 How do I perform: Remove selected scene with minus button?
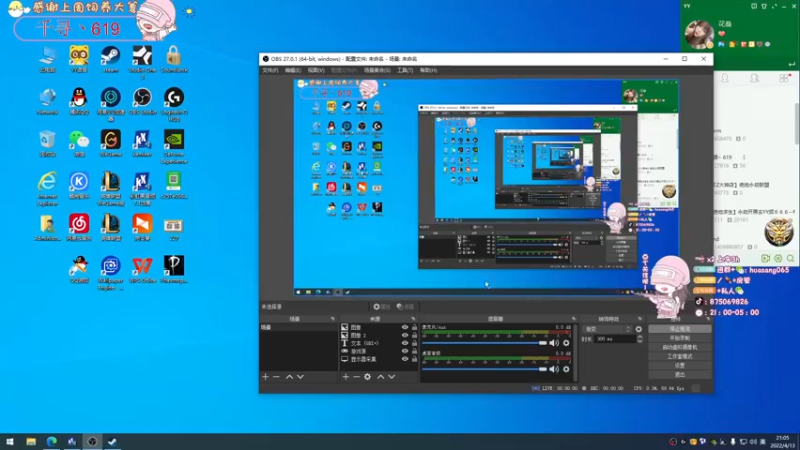pyautogui.click(x=277, y=377)
